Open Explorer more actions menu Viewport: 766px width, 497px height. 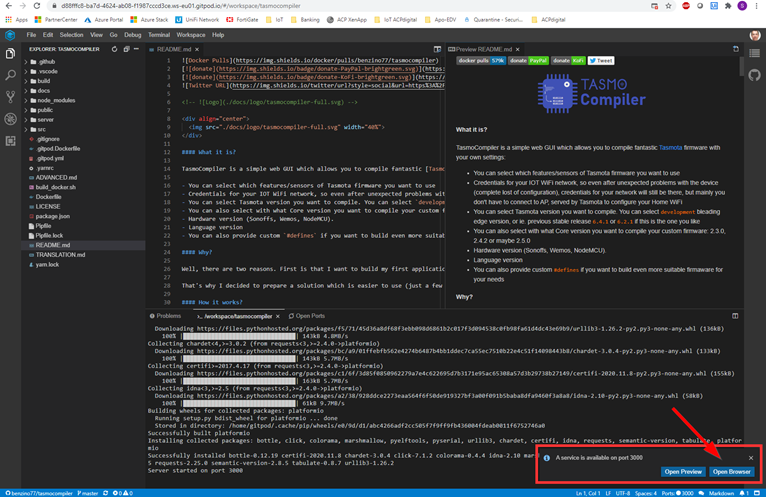coord(136,49)
